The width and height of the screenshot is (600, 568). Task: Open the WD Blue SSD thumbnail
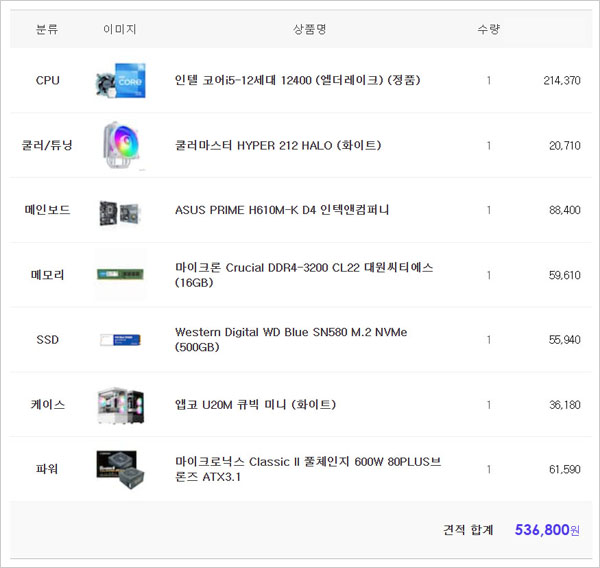tap(120, 340)
